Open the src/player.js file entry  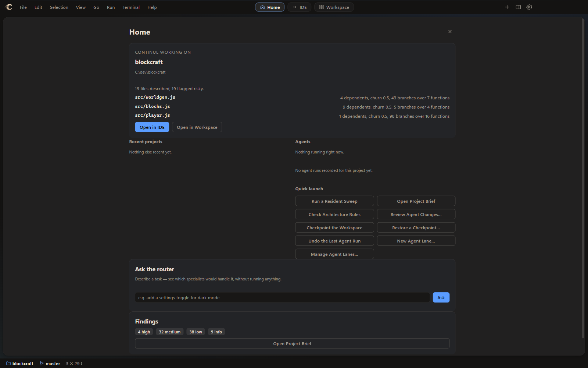point(153,115)
